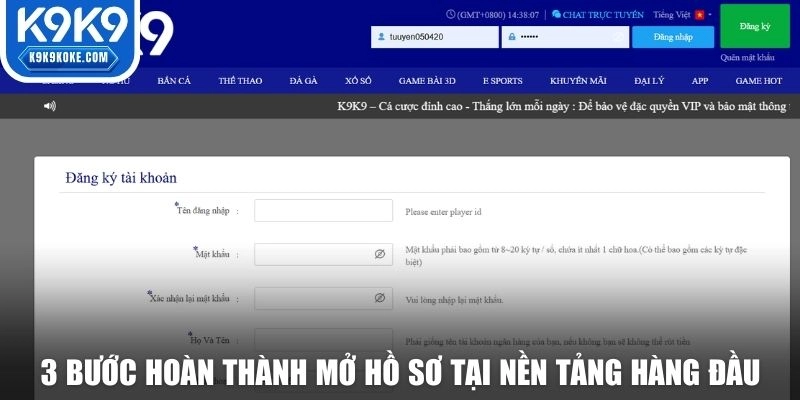Viewport: 800px width, 400px height.
Task: Toggle visibility in the Xác nhận lại mật khẩu field
Action: point(380,298)
